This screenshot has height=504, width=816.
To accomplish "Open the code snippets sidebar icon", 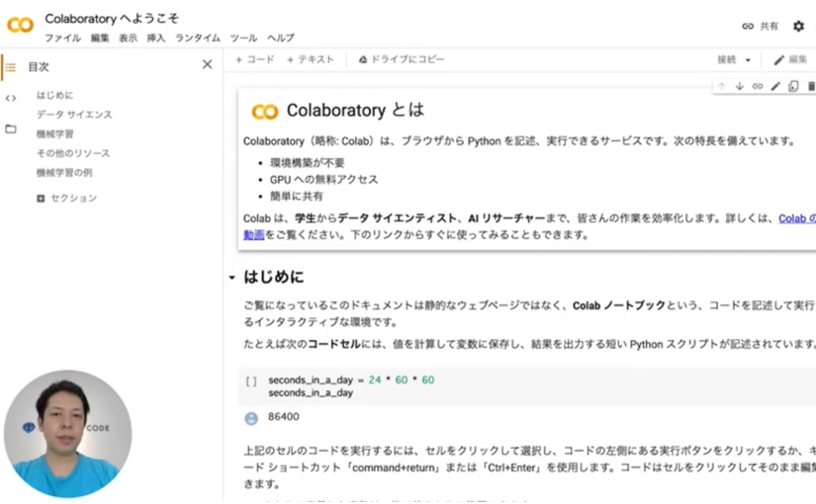I will 11,98.
